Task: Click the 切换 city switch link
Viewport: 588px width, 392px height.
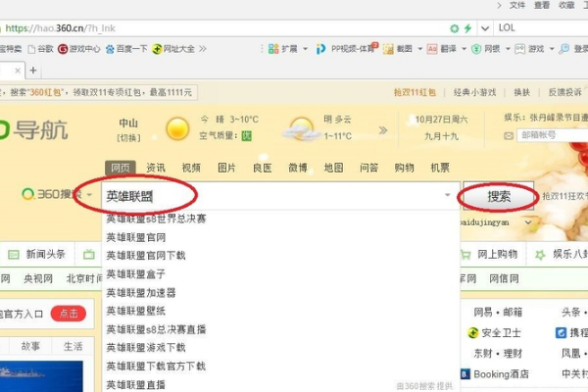Action: [128, 138]
